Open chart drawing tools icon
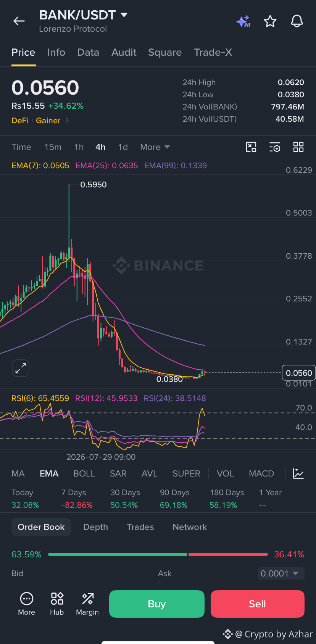316x644 pixels. click(x=251, y=147)
